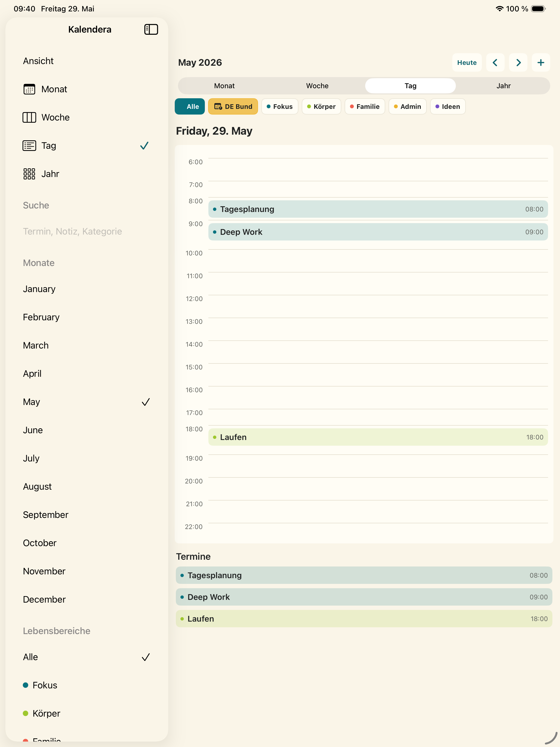This screenshot has width=560, height=747.
Task: Switch to the Jahr tab
Action: [503, 86]
